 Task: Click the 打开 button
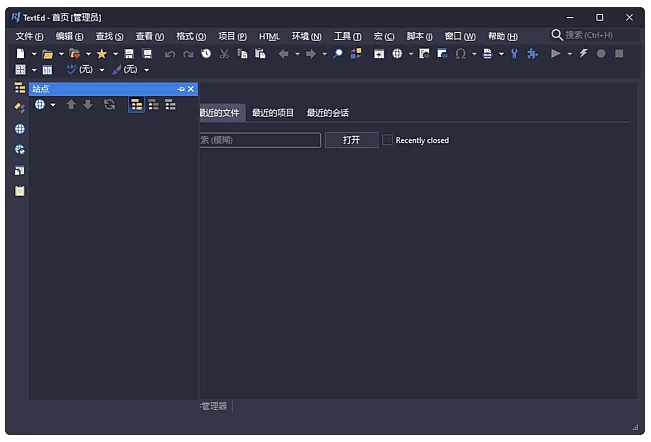(x=351, y=140)
